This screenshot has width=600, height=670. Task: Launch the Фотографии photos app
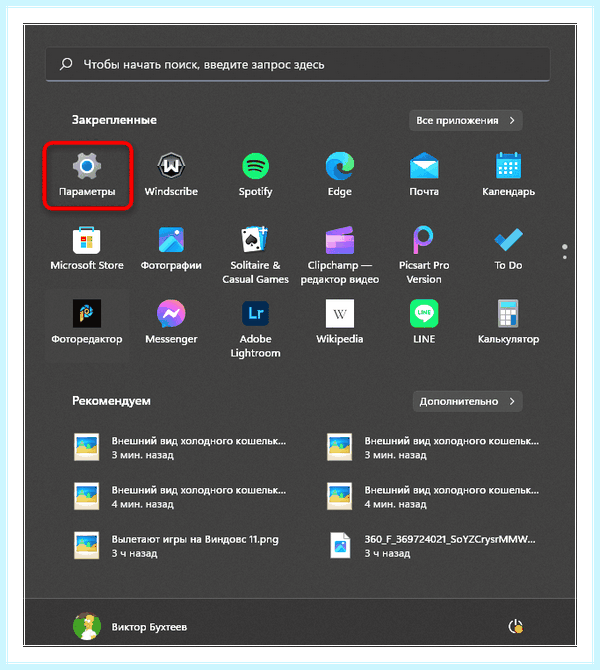click(171, 249)
